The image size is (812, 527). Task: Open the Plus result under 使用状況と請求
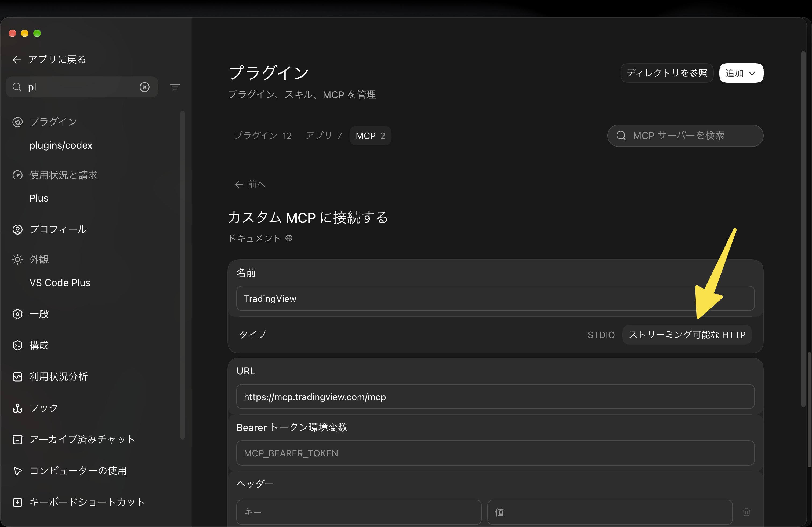point(39,198)
